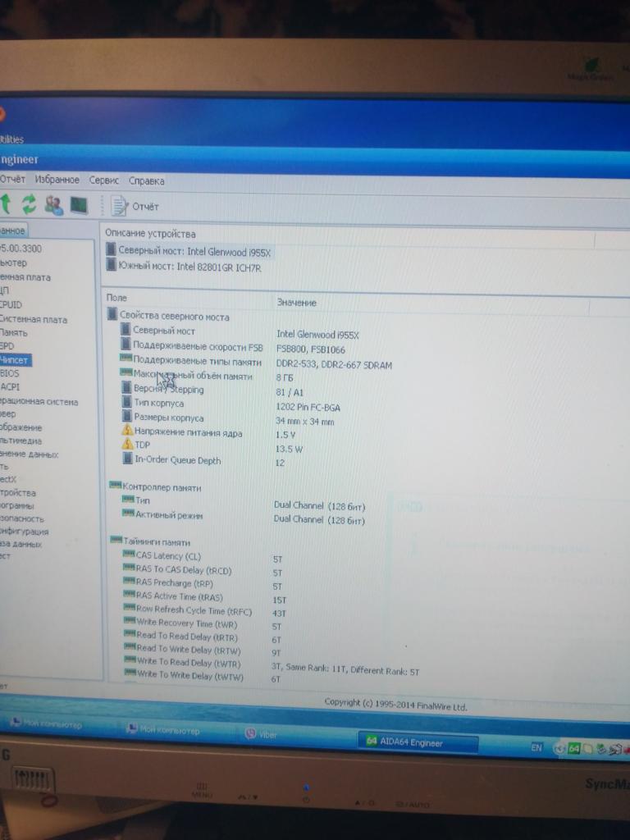The image size is (630, 840).
Task: Select the highlighted Чипсет tree item
Action: [x=15, y=360]
